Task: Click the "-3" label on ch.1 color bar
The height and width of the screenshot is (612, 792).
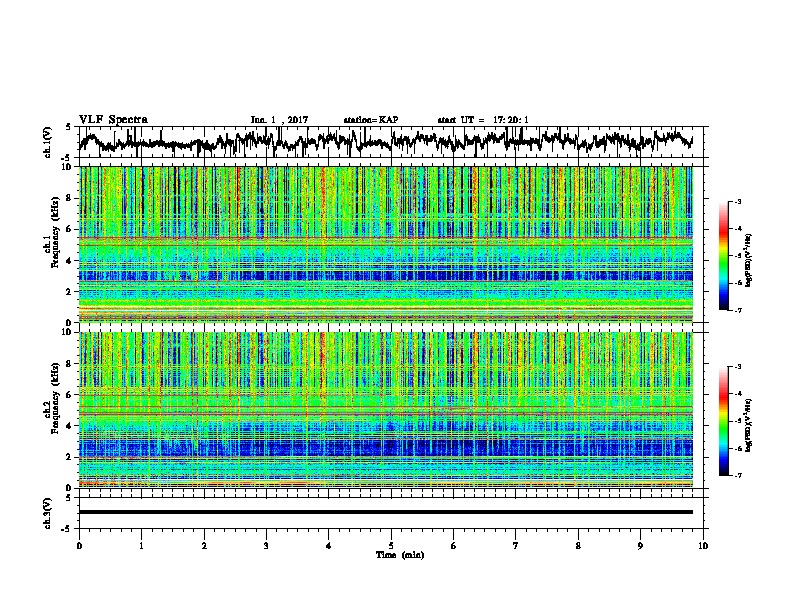Action: point(737,202)
